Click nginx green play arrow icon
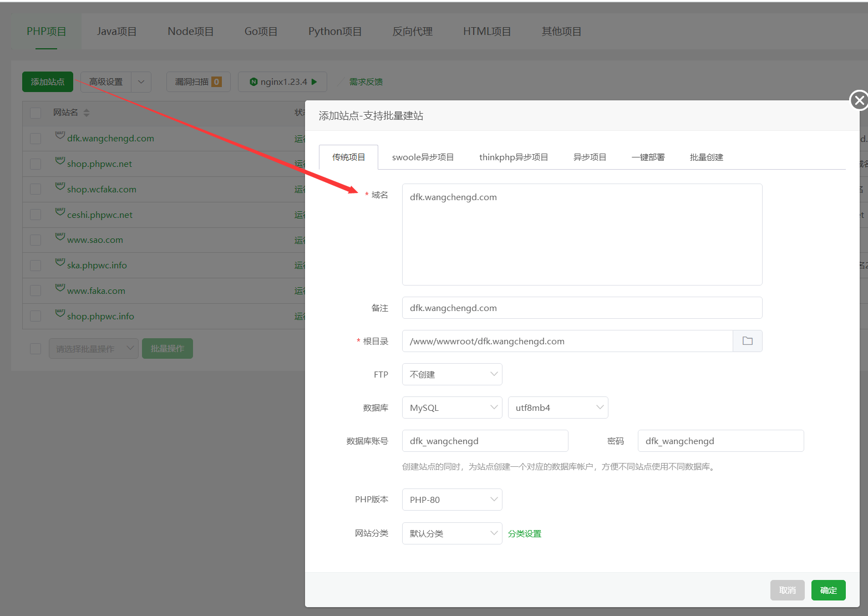 pos(314,82)
